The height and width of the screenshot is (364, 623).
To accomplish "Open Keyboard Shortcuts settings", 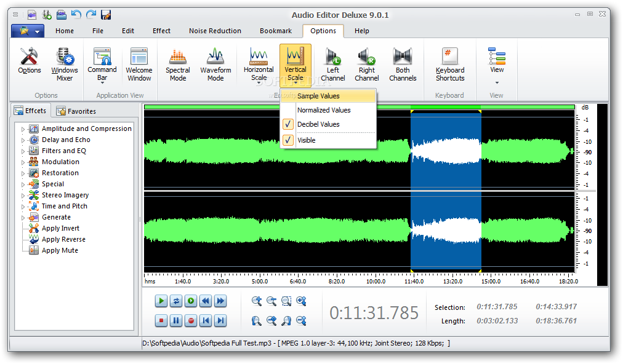I will [450, 65].
